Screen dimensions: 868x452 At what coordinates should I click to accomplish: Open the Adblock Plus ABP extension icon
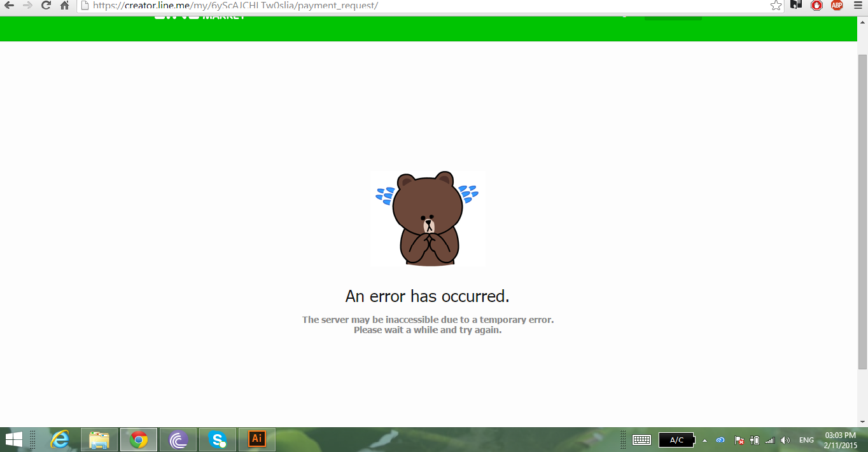coord(837,5)
